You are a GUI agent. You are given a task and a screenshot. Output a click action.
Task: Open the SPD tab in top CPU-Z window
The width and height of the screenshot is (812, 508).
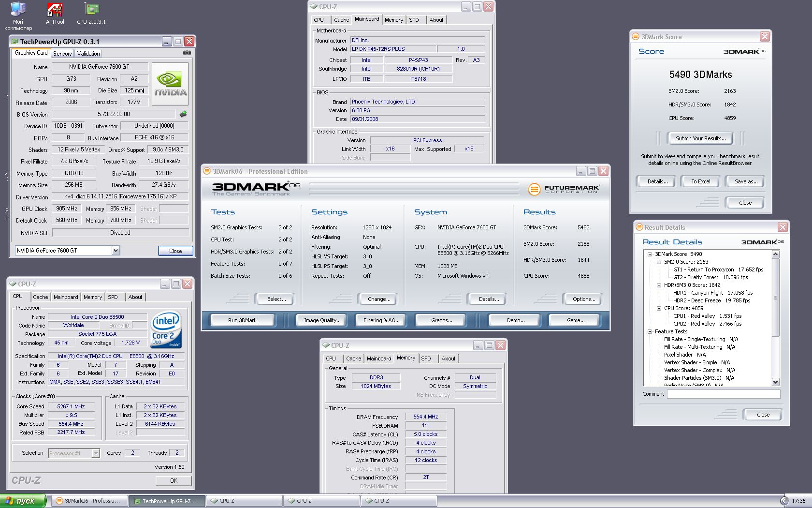[x=414, y=20]
